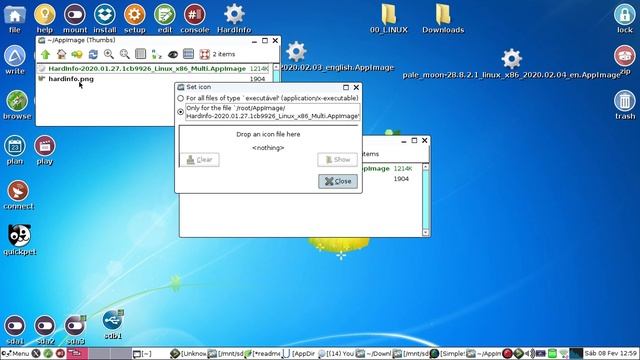Viewport: 640px width, 360px height.
Task: Click the Show button in Set icon
Action: pyautogui.click(x=338, y=160)
